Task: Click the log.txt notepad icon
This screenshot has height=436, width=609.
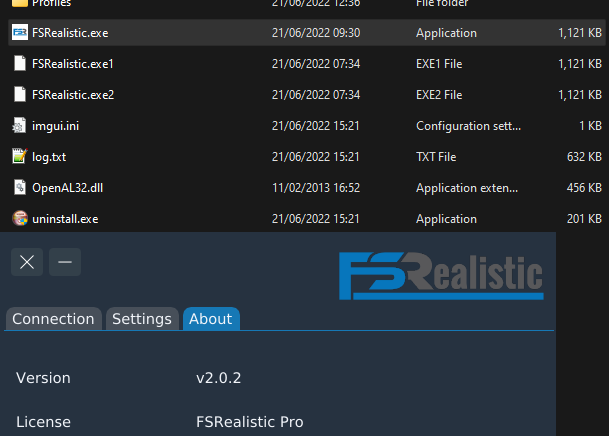Action: [19, 156]
